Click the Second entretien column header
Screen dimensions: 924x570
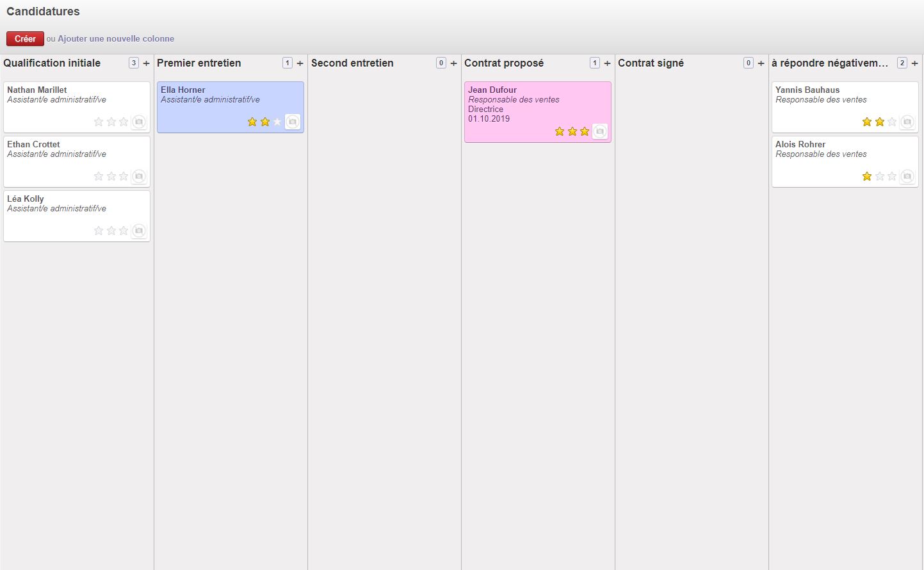click(x=352, y=63)
